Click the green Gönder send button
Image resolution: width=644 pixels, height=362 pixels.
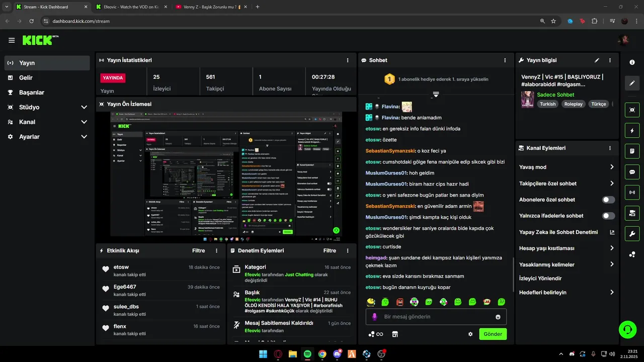click(493, 334)
